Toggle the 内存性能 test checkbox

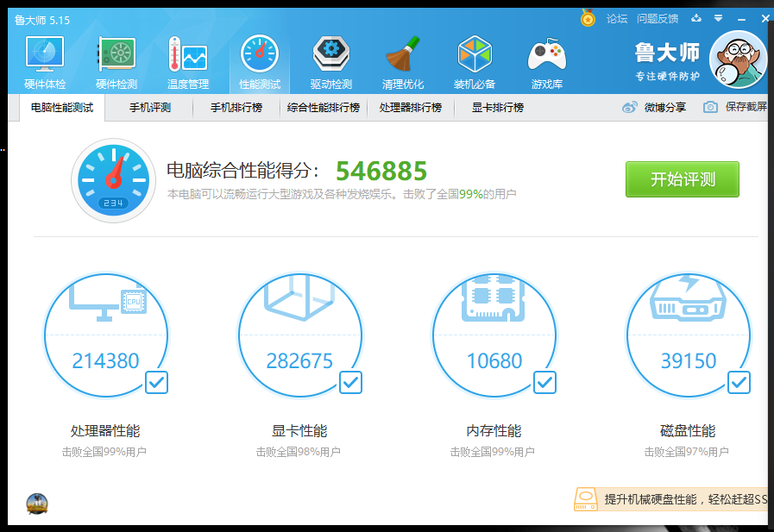(544, 382)
